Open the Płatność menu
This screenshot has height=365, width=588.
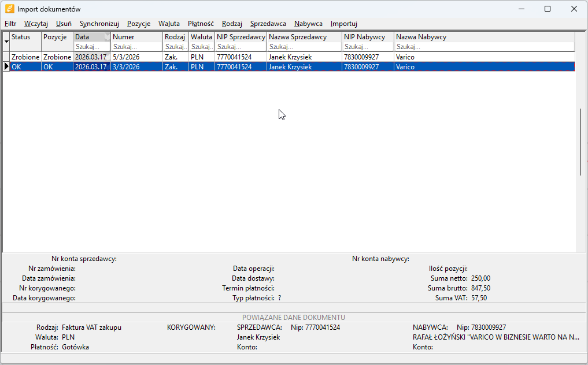point(201,24)
